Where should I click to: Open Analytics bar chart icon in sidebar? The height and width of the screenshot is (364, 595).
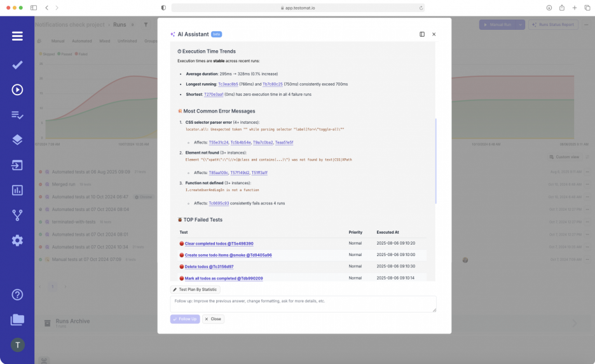point(17,190)
